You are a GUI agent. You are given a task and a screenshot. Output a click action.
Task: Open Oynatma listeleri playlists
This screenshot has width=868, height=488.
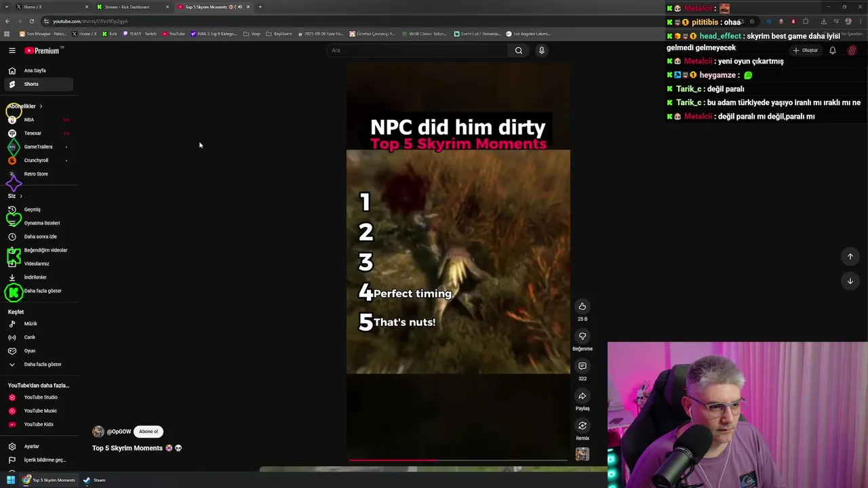38,223
